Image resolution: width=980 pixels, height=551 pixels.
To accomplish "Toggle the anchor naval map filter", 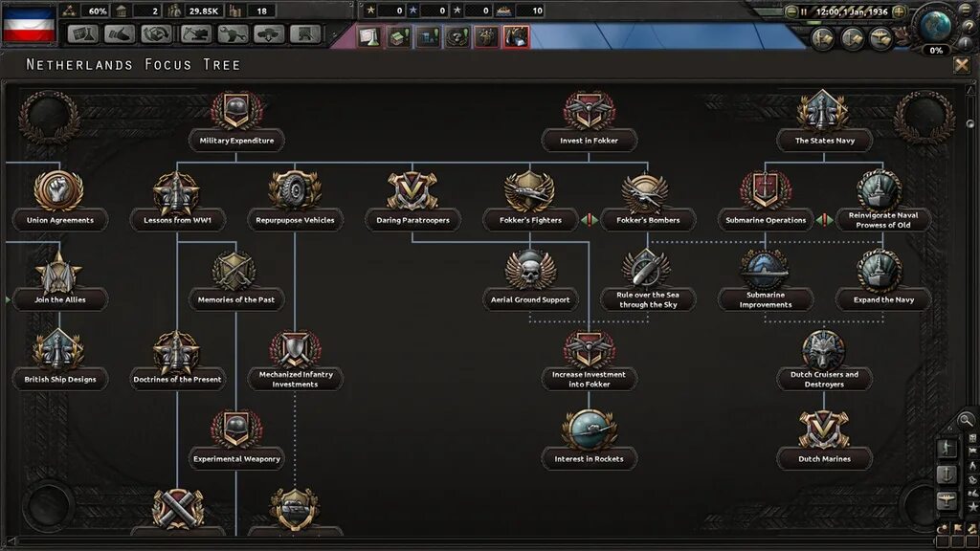I will click(x=947, y=474).
